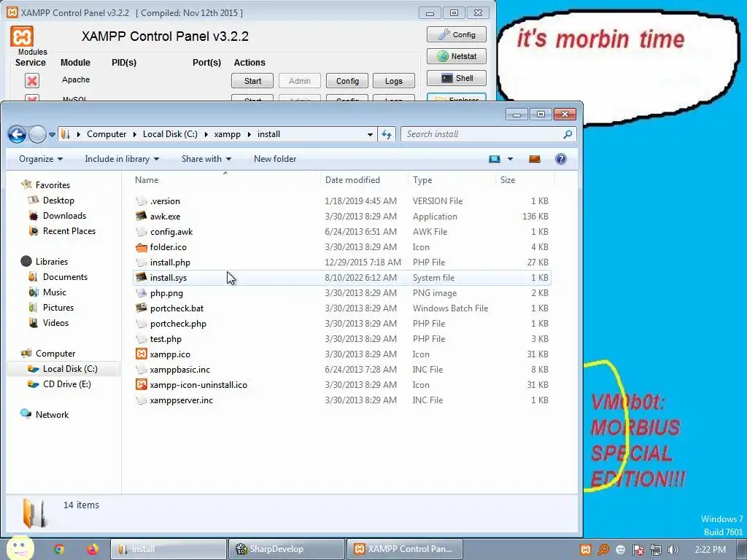Open Action Center flag tray icon
The height and width of the screenshot is (560, 747).
tap(638, 550)
